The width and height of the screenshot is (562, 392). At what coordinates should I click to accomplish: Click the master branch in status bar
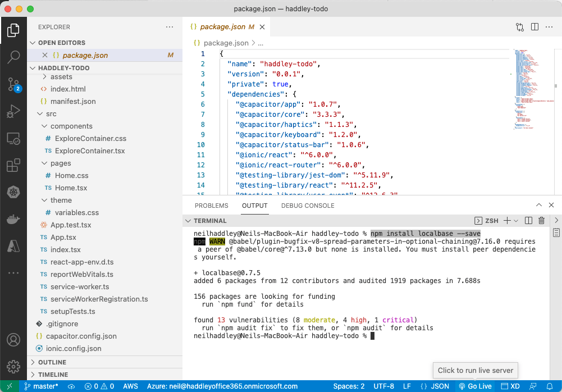coord(41,386)
